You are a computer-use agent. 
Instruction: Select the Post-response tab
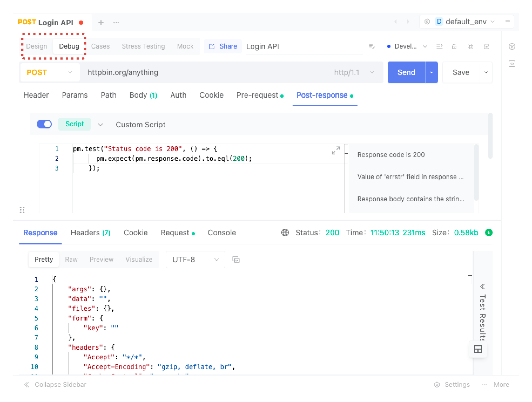pos(325,95)
